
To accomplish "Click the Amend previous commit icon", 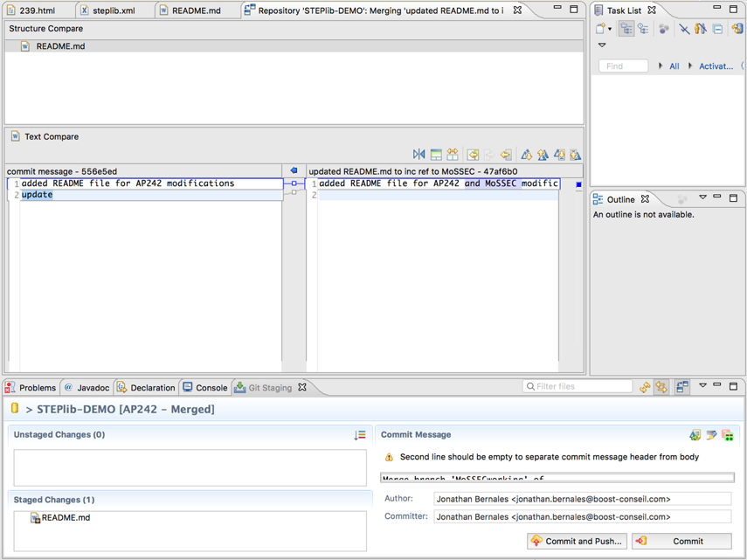I will 695,435.
